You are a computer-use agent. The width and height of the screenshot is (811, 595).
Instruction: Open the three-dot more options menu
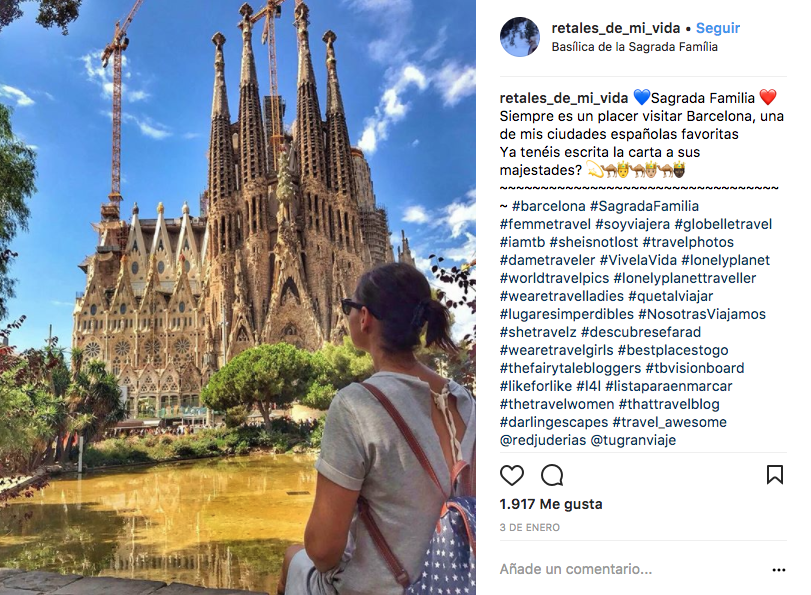tap(778, 570)
